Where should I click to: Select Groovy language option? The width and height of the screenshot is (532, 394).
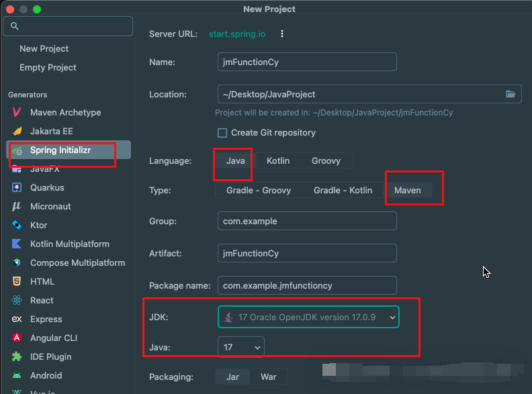tap(326, 160)
